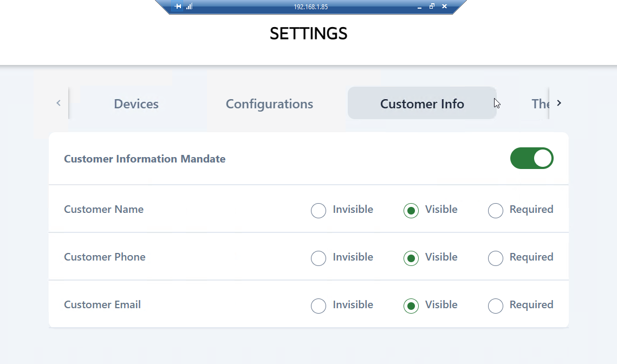Click the connection signal strength icon
This screenshot has height=364, width=617.
tap(189, 6)
